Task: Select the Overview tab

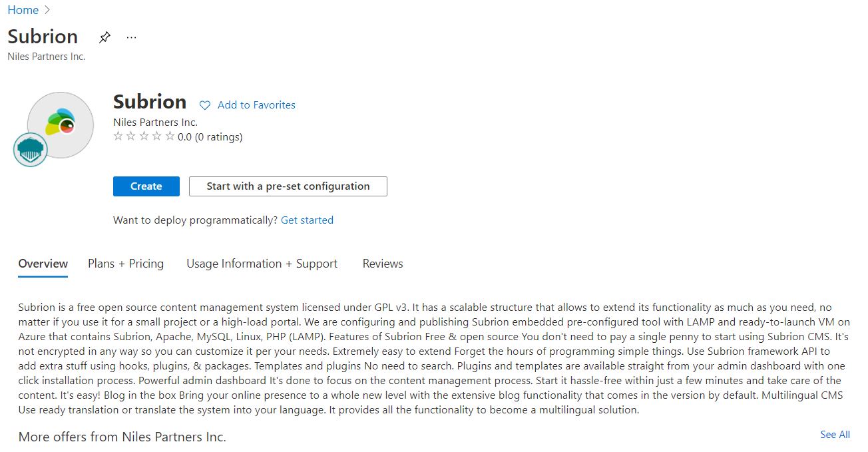Action: tap(43, 264)
